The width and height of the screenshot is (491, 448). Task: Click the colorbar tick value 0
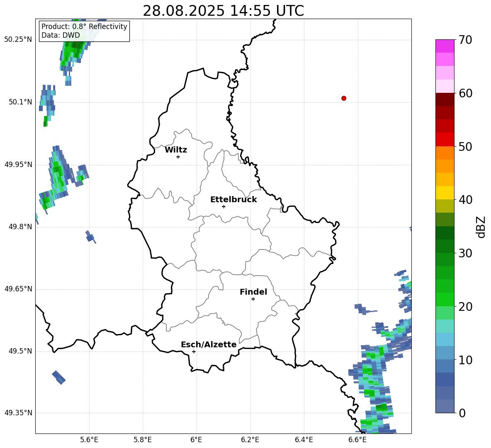(x=462, y=413)
